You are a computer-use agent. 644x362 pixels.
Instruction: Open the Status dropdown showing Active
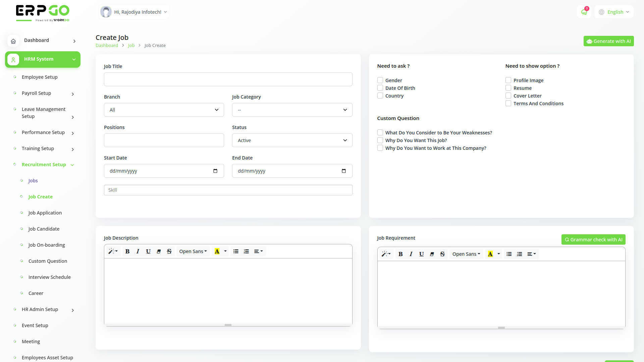(292, 140)
